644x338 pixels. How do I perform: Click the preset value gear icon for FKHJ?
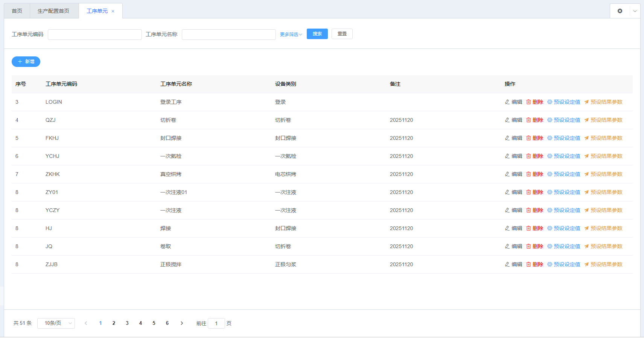(550, 138)
